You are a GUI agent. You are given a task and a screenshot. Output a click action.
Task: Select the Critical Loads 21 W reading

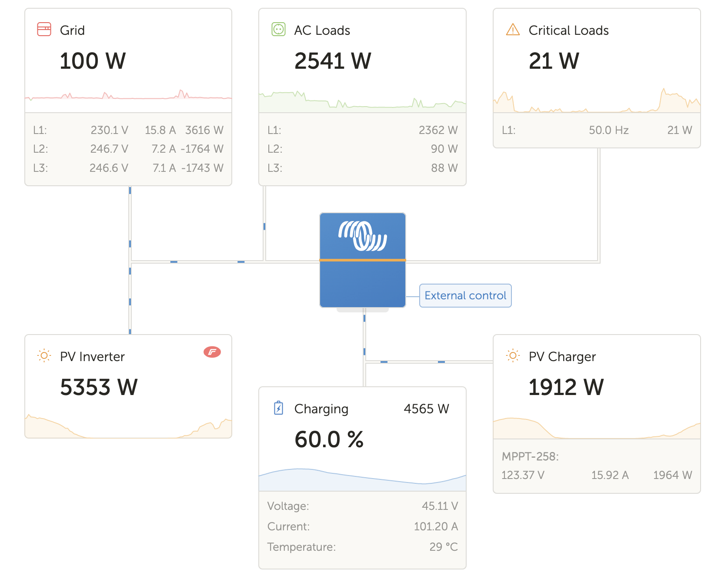pos(554,61)
